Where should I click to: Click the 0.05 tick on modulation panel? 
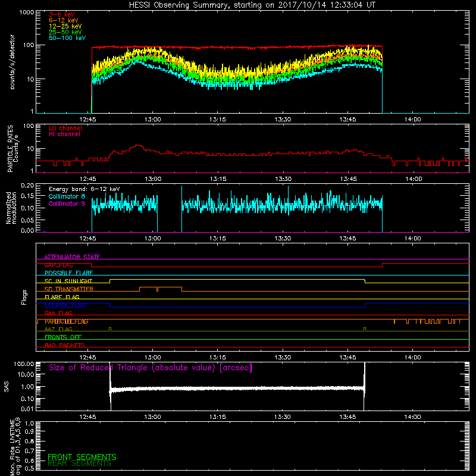click(27, 220)
